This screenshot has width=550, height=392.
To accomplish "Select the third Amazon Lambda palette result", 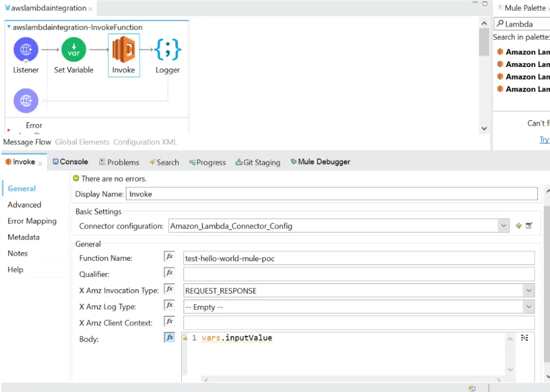I will coord(523,76).
